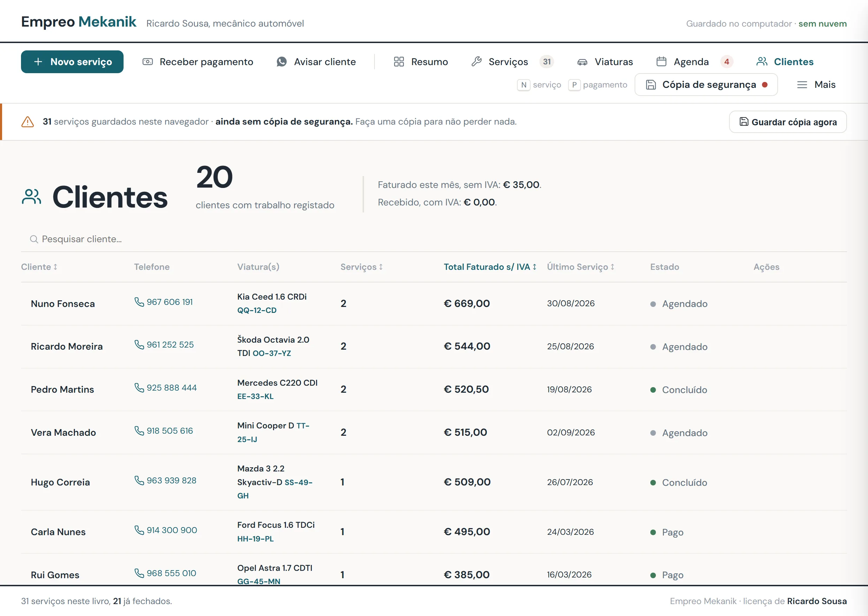This screenshot has height=616, width=868.
Task: Click the phone icon for Ricardo Moreira
Action: point(139,345)
